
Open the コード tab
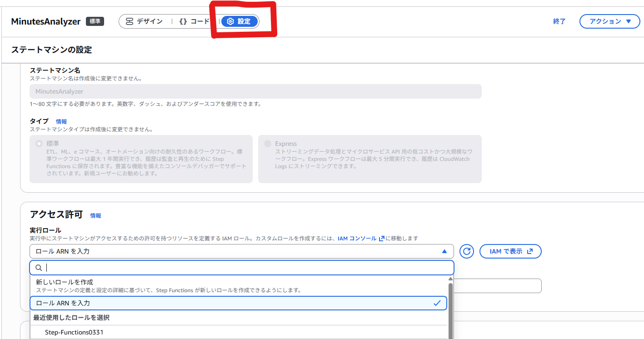point(195,21)
